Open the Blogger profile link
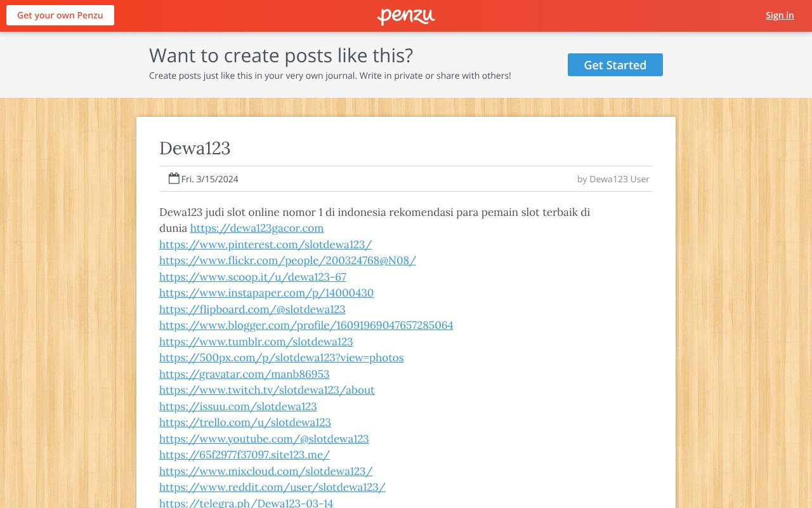Image resolution: width=812 pixels, height=508 pixels. coord(306,325)
